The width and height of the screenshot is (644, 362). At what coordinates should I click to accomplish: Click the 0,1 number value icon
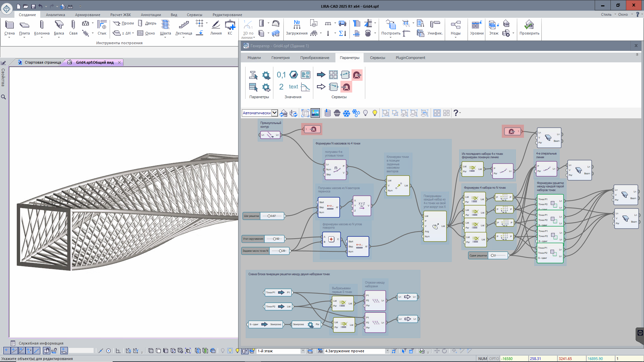(281, 75)
